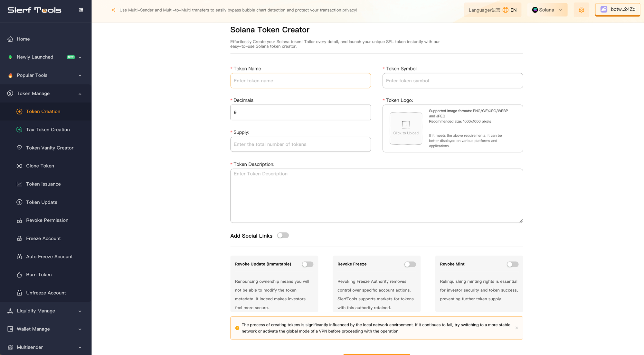Viewport: 644px width, 355px height.
Task: Turn on the Revoke Mint switch
Action: pos(512,264)
